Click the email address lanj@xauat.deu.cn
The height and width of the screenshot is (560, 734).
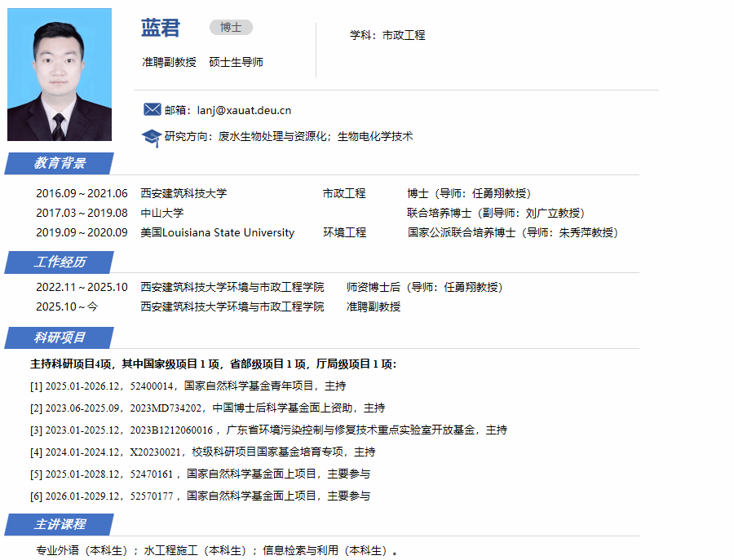244,110
